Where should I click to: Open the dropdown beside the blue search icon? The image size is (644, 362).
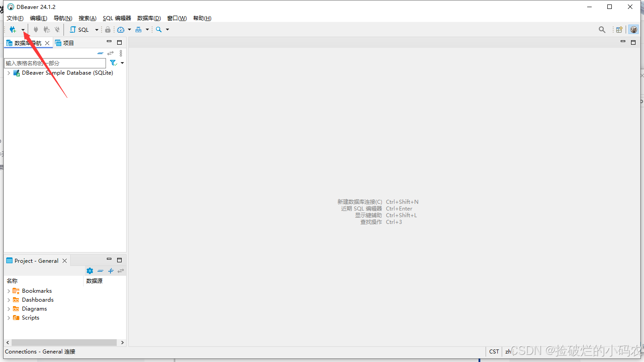click(x=168, y=29)
